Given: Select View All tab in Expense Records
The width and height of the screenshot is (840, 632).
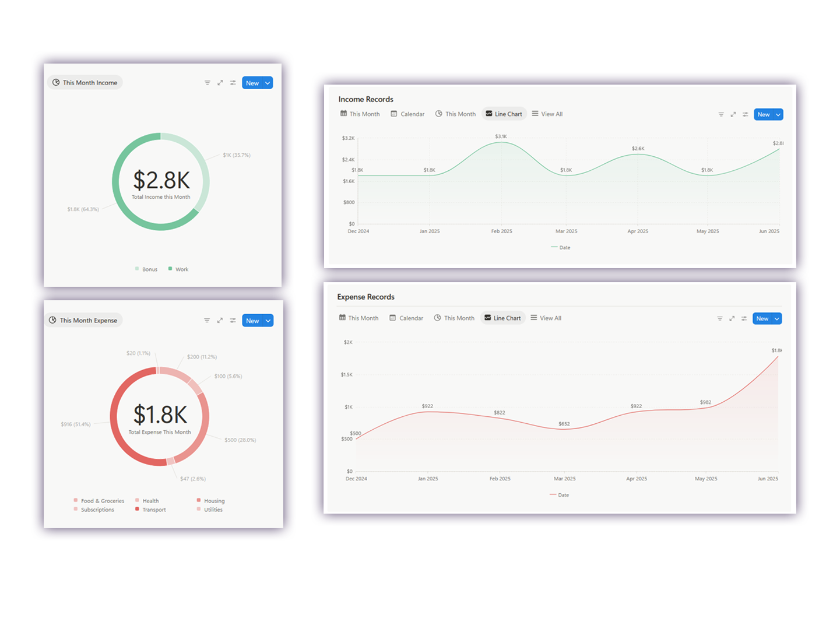Looking at the screenshot, I should [x=546, y=318].
